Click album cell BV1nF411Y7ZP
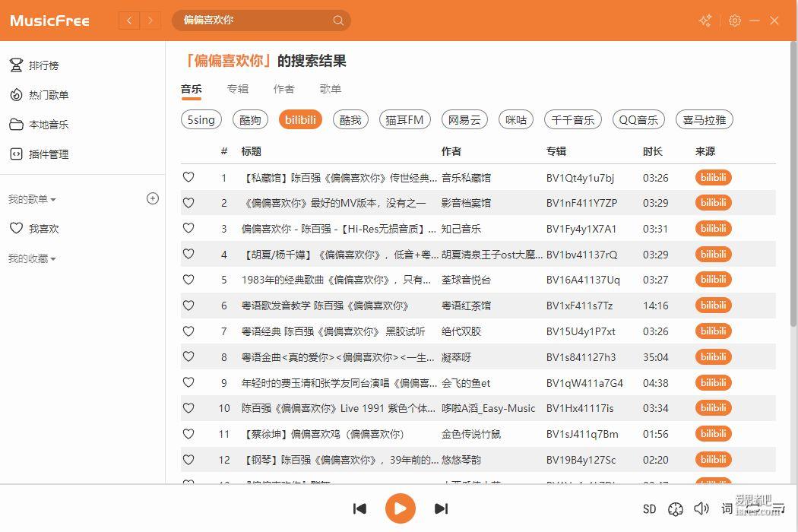Viewport: 798px width, 532px height. [x=581, y=203]
